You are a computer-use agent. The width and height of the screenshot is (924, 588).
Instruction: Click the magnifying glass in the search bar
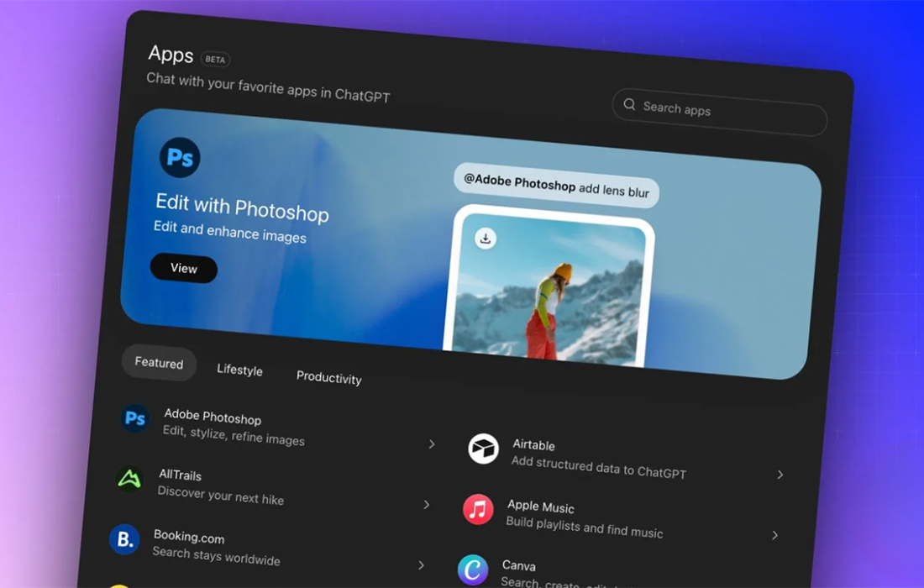(628, 105)
